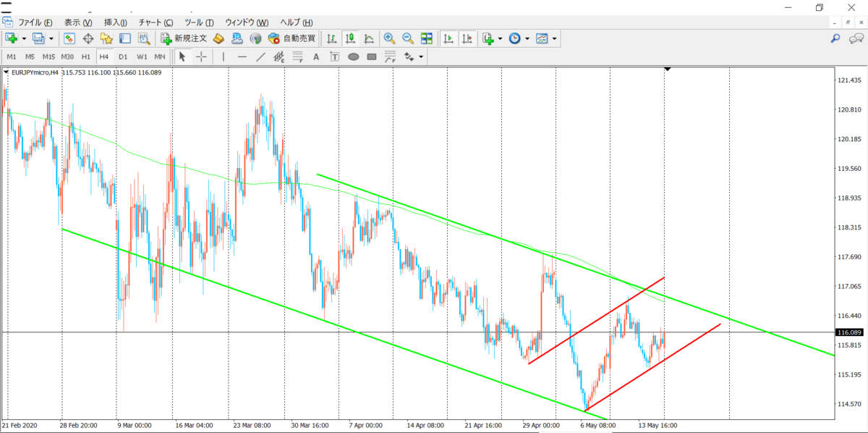The width and height of the screenshot is (868, 433).
Task: Switch chart to candlesticks
Action: (x=350, y=38)
